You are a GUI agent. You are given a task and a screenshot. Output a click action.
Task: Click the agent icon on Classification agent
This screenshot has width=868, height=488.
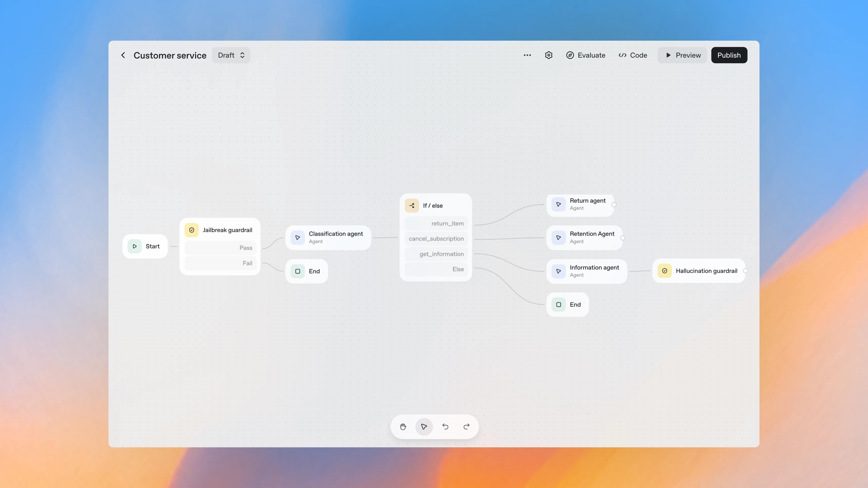click(x=297, y=237)
